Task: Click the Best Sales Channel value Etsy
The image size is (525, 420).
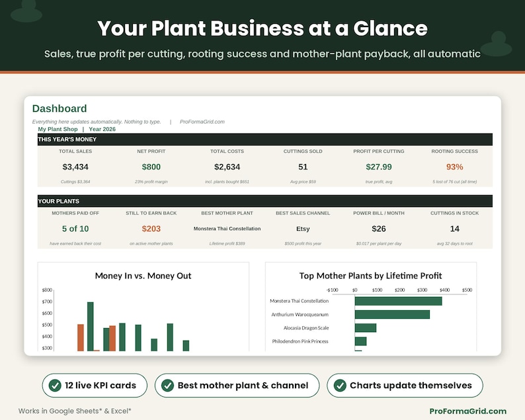Action: pos(303,229)
